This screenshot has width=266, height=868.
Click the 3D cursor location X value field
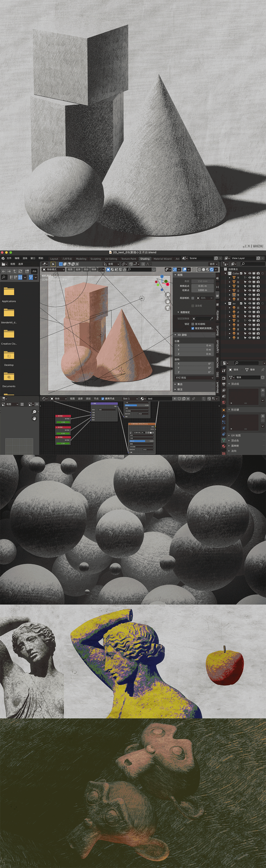[194, 345]
